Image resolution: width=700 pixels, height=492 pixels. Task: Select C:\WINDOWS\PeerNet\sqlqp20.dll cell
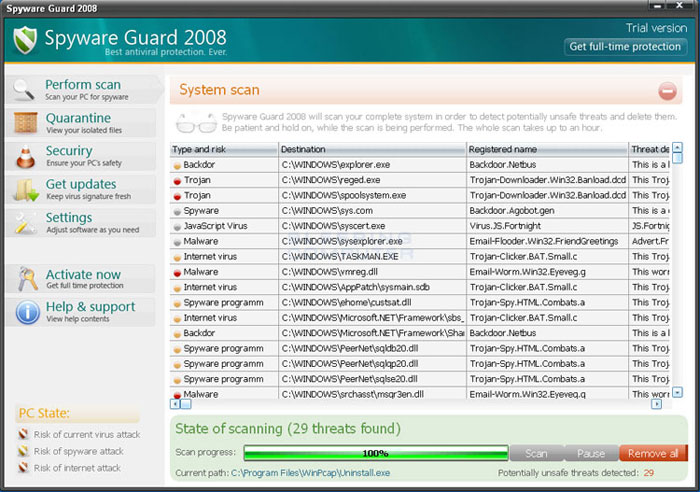click(372, 364)
